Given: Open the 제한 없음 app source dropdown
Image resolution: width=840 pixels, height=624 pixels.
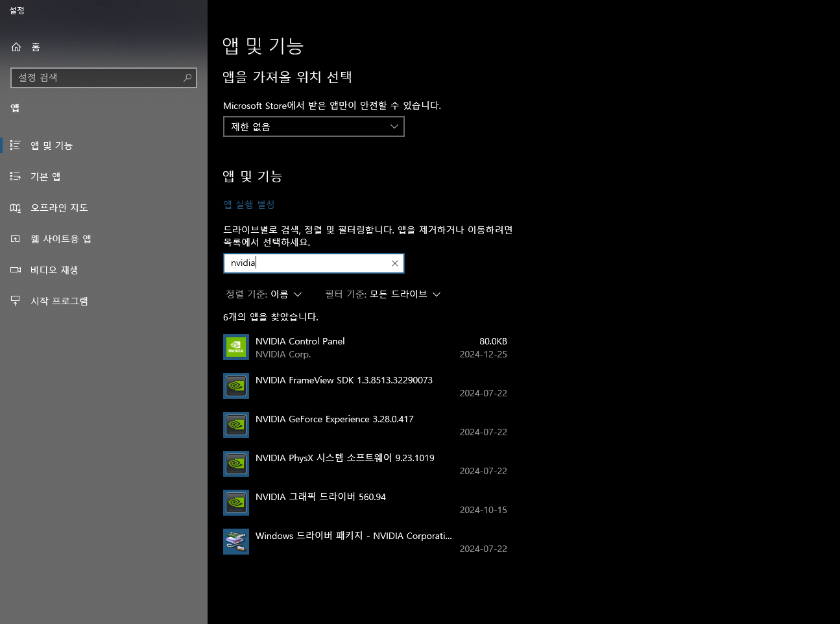Looking at the screenshot, I should pyautogui.click(x=314, y=126).
